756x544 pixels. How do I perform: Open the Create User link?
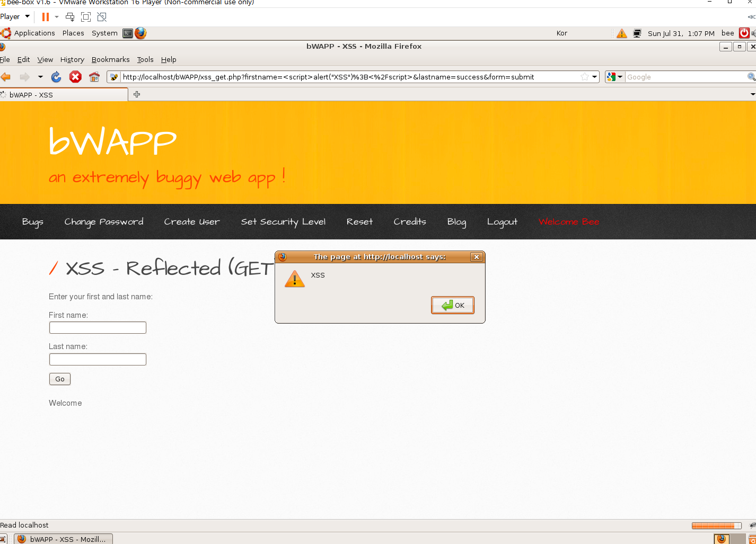point(192,222)
